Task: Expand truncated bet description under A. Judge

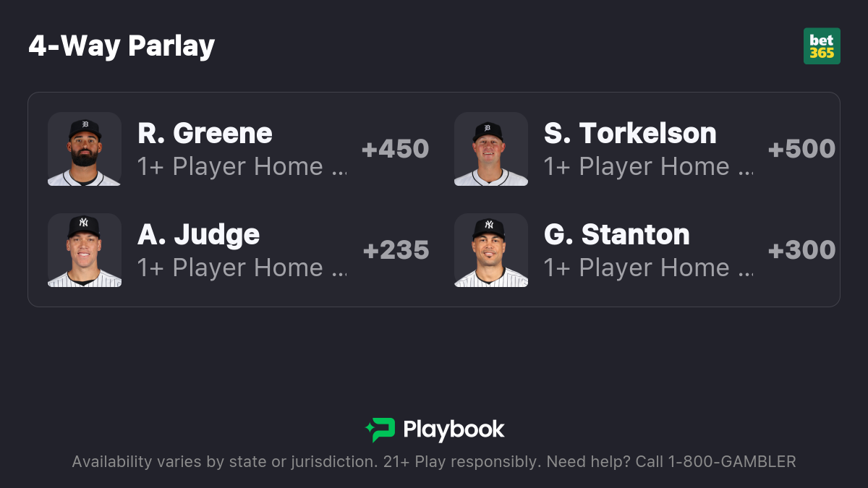Action: 242,267
